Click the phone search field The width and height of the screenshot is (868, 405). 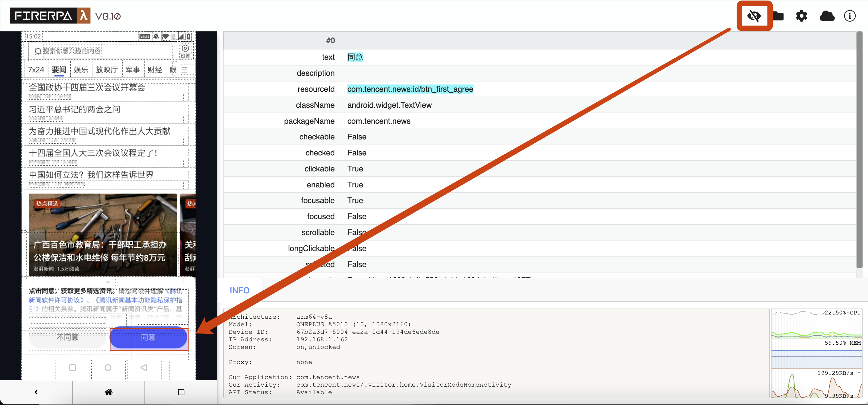(x=101, y=51)
